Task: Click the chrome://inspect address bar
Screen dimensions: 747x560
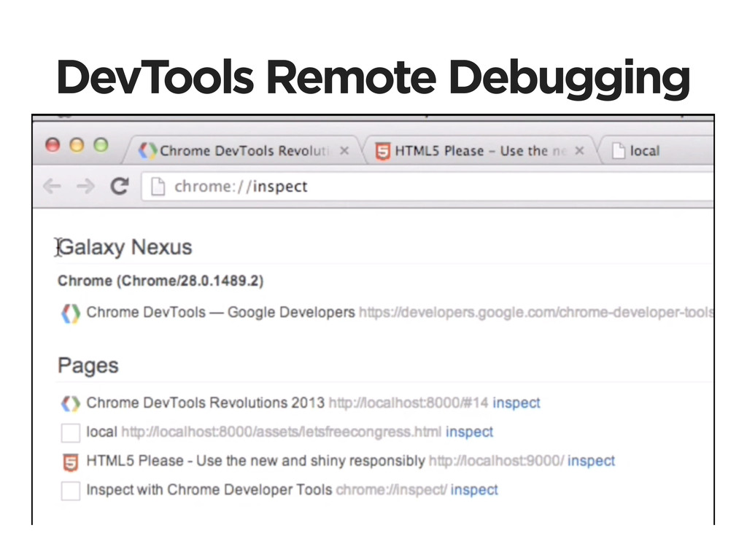Action: (438, 187)
